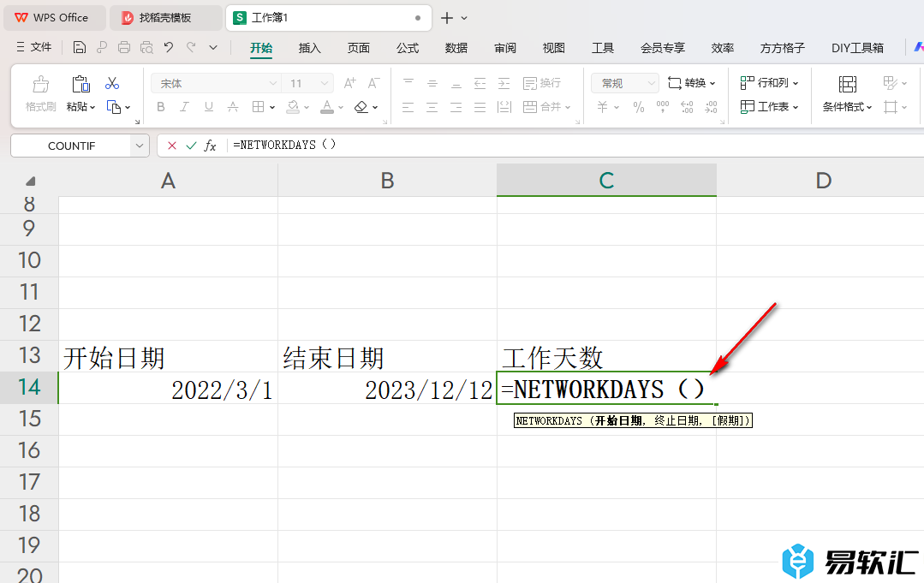
Task: Open the 行和列 rows and columns dropdown
Action: 770,82
